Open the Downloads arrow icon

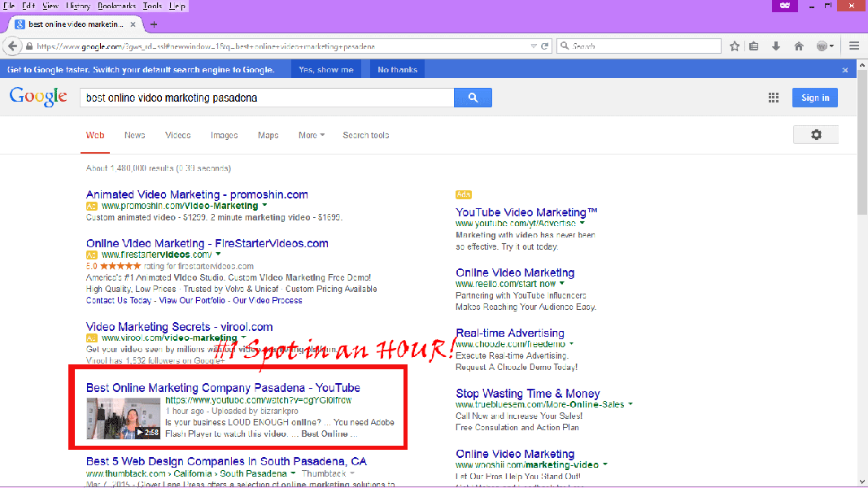tap(776, 46)
